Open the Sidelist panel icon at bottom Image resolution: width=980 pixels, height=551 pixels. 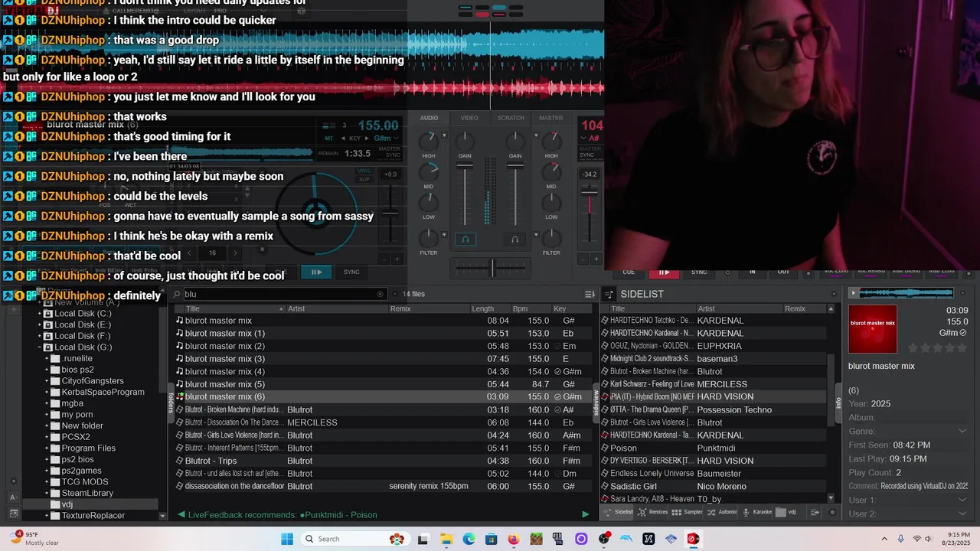point(618,512)
